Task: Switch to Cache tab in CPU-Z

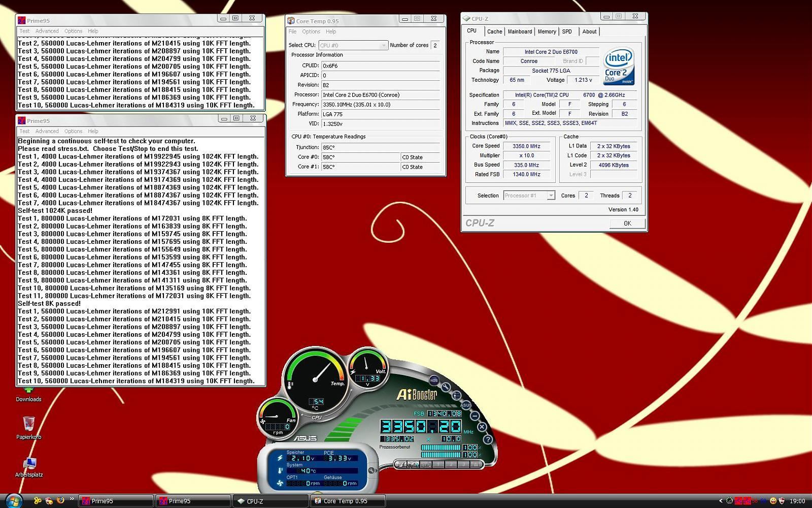Action: (x=494, y=31)
